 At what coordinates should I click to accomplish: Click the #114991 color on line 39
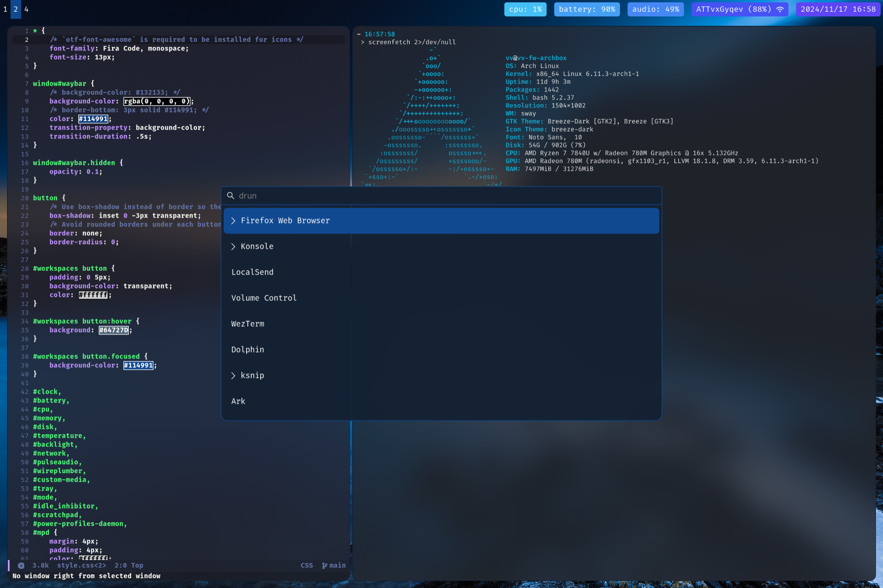139,366
